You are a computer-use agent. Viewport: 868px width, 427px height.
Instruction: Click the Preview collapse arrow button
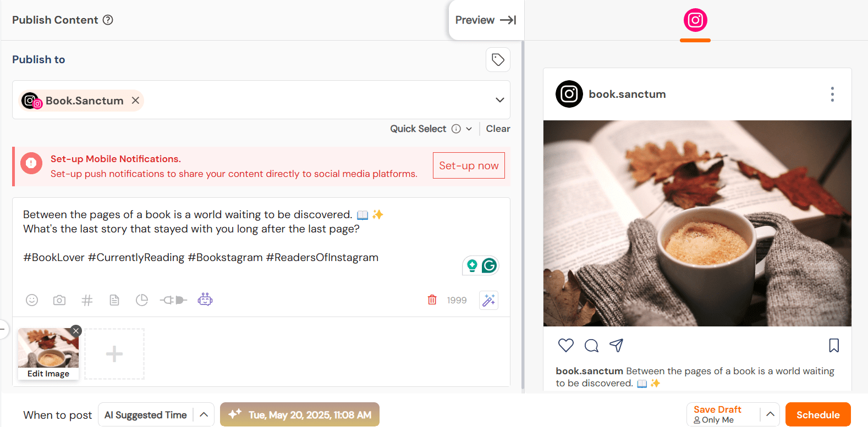pyautogui.click(x=486, y=20)
